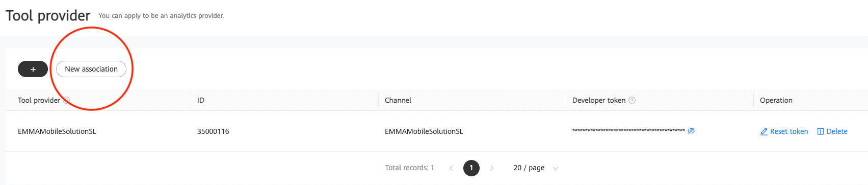868x185 pixels.
Task: Click the ID value 35000116
Action: click(213, 131)
